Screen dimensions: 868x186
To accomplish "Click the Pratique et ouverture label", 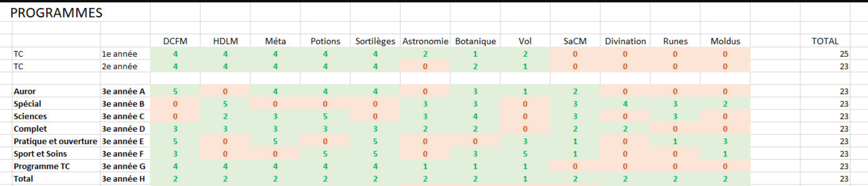I will click(x=55, y=141).
